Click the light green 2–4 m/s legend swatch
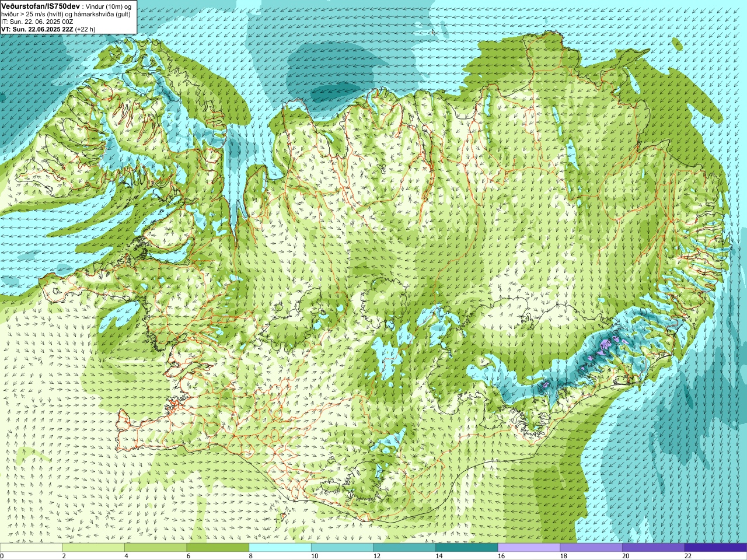The width and height of the screenshot is (747, 560). pyautogui.click(x=93, y=548)
